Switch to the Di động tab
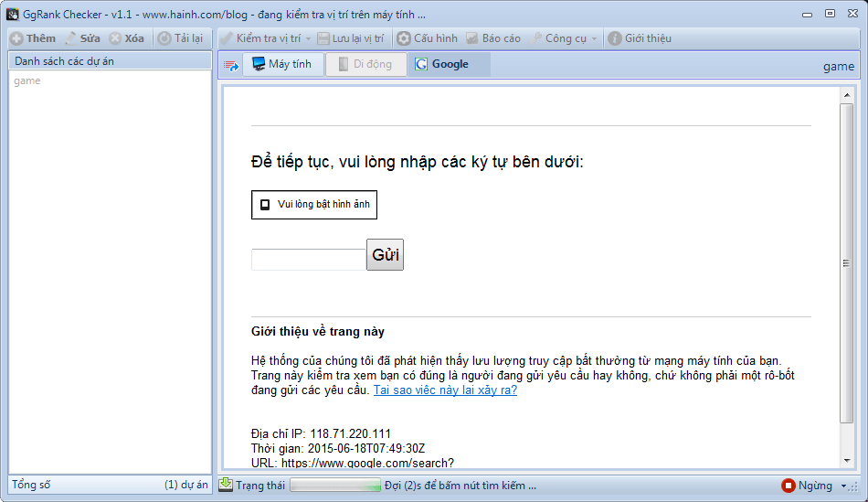 point(365,64)
